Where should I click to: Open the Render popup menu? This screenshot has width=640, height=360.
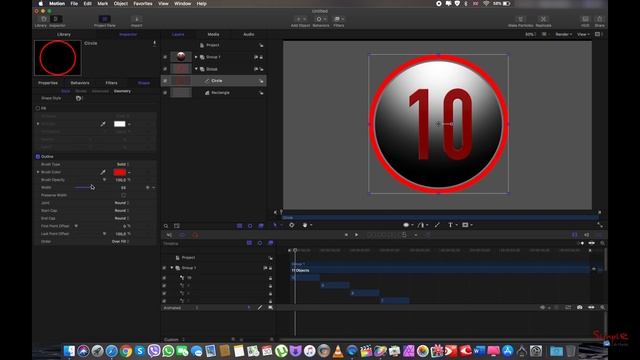point(563,35)
